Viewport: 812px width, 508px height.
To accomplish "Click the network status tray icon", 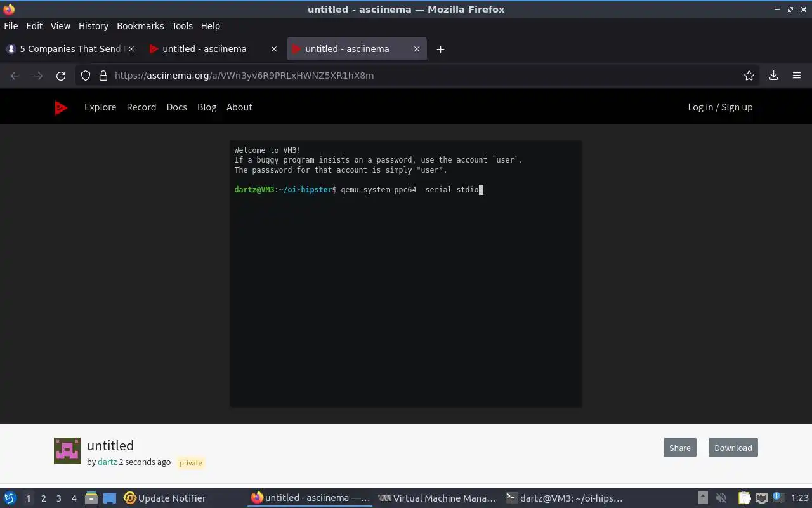I will coord(762,498).
